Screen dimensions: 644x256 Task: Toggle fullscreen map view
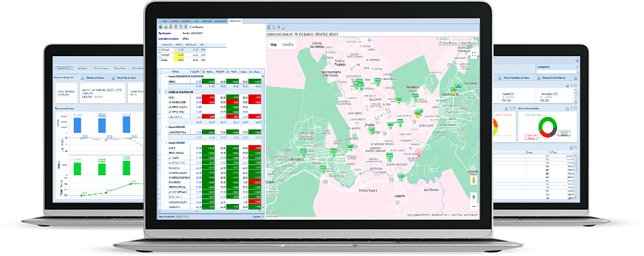click(474, 54)
